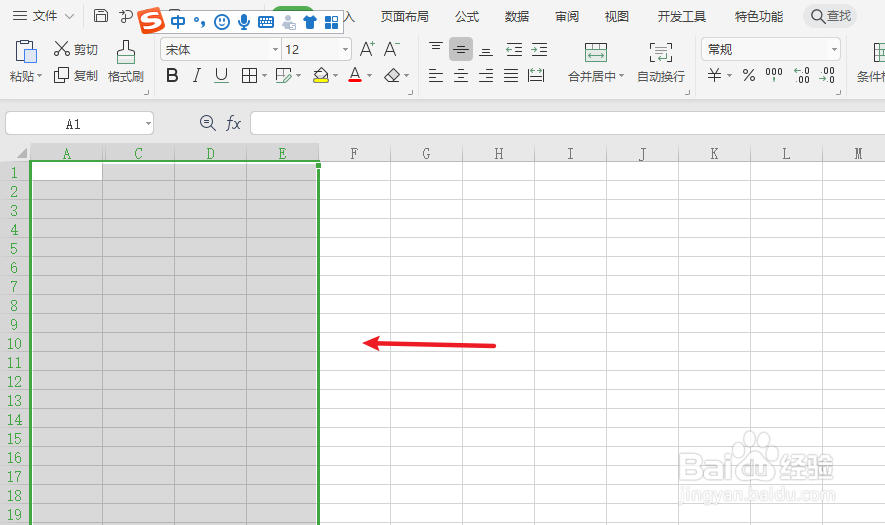Switch to 页面布局 tab
Screen dimensions: 885x525
405,17
